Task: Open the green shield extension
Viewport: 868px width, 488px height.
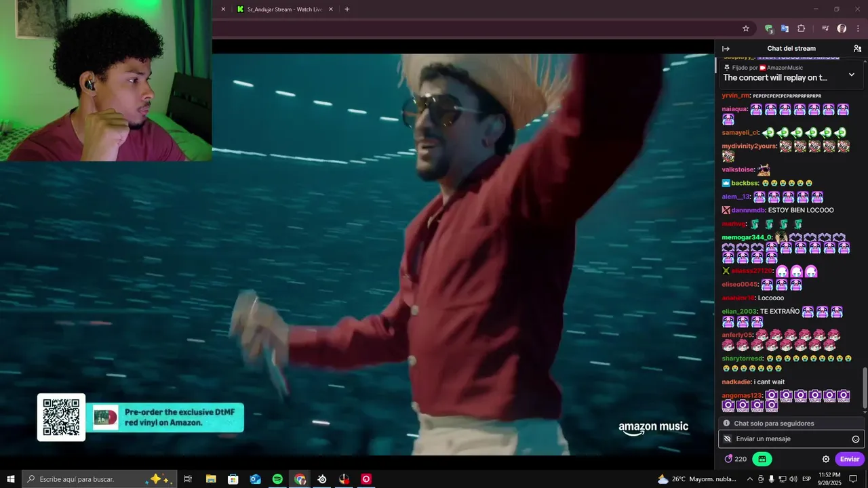Action: point(768,28)
